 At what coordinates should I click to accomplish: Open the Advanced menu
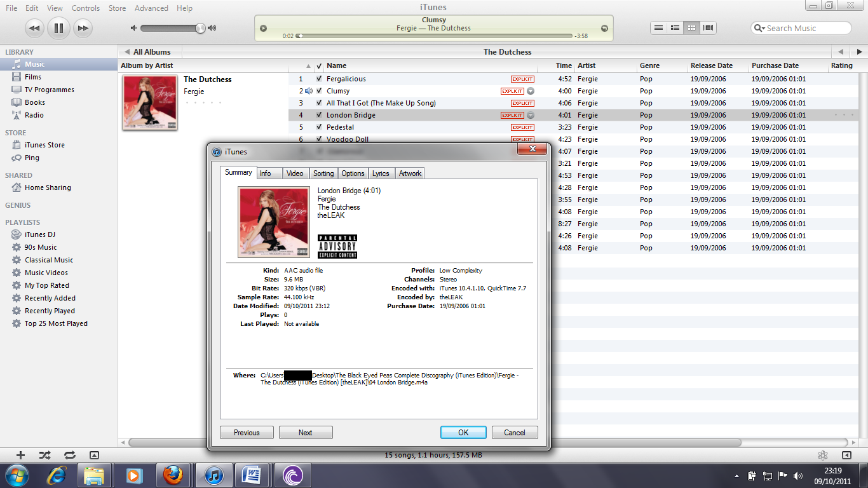tap(151, 8)
